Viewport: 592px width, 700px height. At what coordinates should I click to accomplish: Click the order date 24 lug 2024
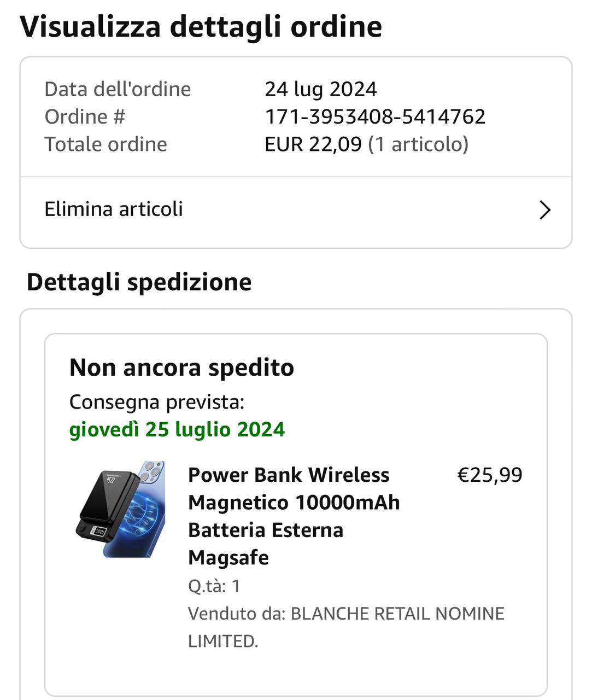[x=321, y=89]
